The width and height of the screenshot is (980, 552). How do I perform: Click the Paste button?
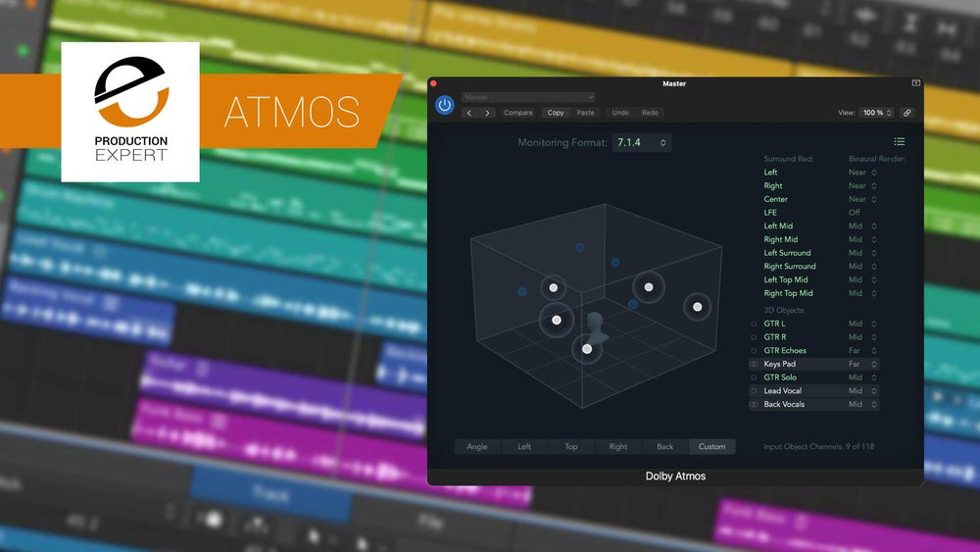point(586,113)
